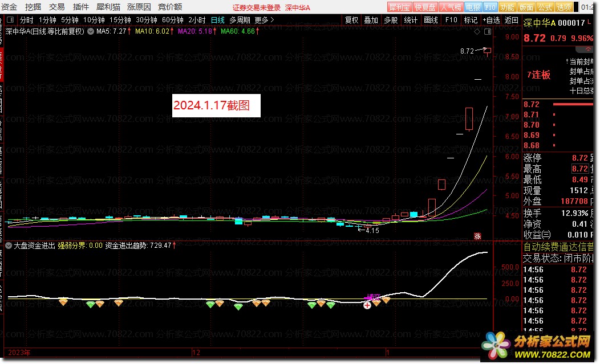Add stock with +自选 button
The width and height of the screenshot is (600, 364).
(x=491, y=20)
